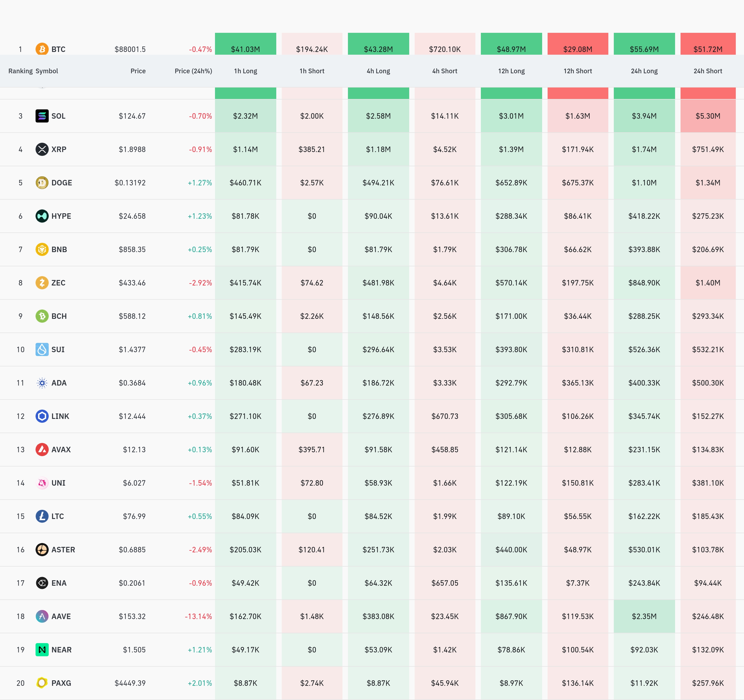Sort by Price (24h%) column header

click(193, 71)
